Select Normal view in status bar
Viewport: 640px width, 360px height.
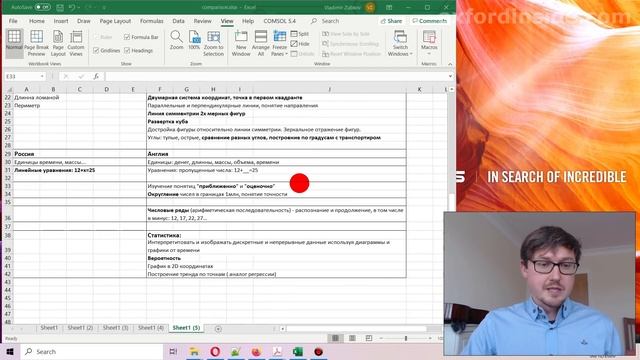click(x=336, y=338)
